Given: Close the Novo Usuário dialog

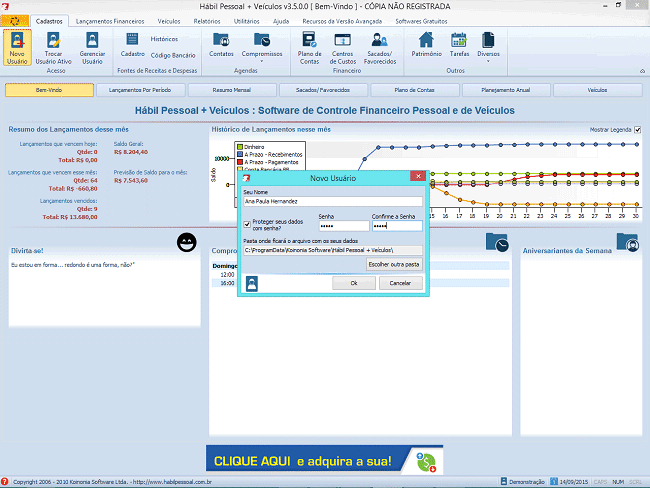Looking at the screenshot, I should coord(418,176).
